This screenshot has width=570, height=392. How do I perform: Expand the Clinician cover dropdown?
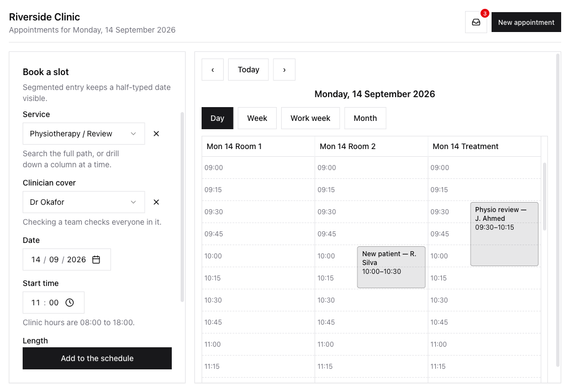tap(83, 202)
